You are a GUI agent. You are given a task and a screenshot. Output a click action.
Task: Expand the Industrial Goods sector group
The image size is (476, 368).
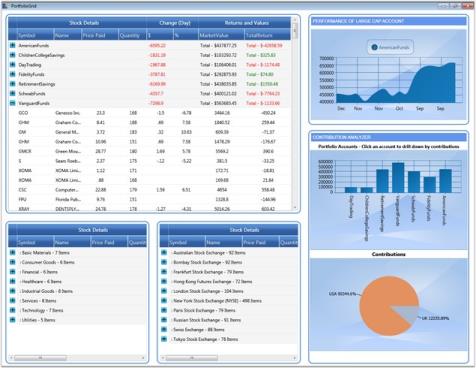[13, 291]
